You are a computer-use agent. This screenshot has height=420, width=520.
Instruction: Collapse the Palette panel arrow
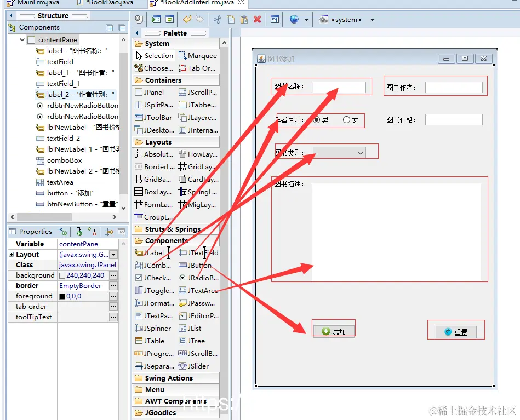pos(136,33)
